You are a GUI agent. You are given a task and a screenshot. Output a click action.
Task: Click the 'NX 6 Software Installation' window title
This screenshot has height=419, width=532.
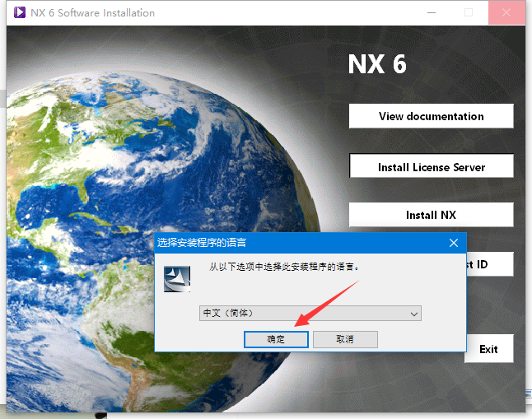point(92,13)
